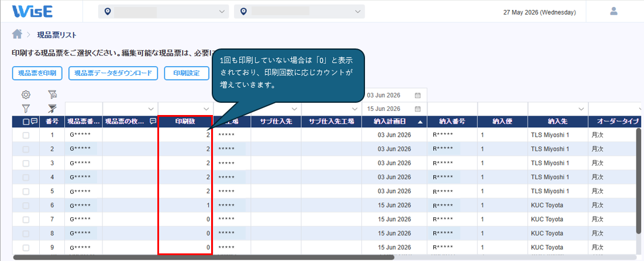The width and height of the screenshot is (644, 261).
Task: Tick the checkbox for row 7
Action: click(26, 219)
